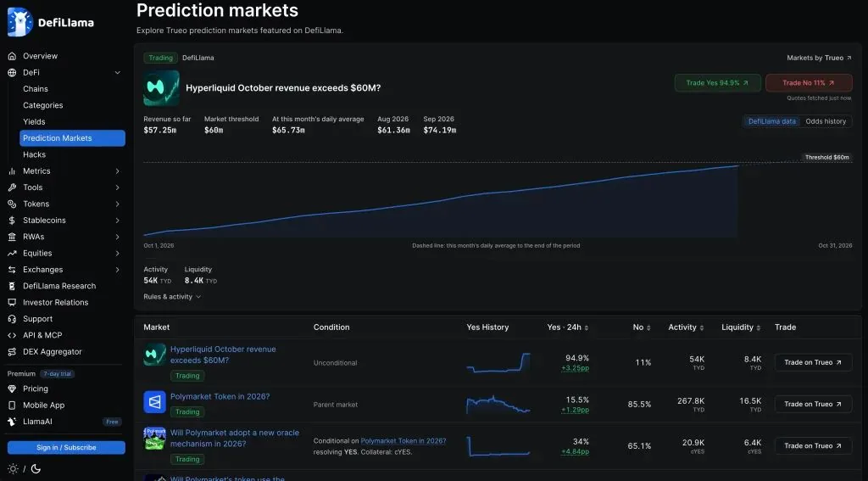Switch to light theme sun icon
The width and height of the screenshot is (868, 481).
[x=14, y=469]
